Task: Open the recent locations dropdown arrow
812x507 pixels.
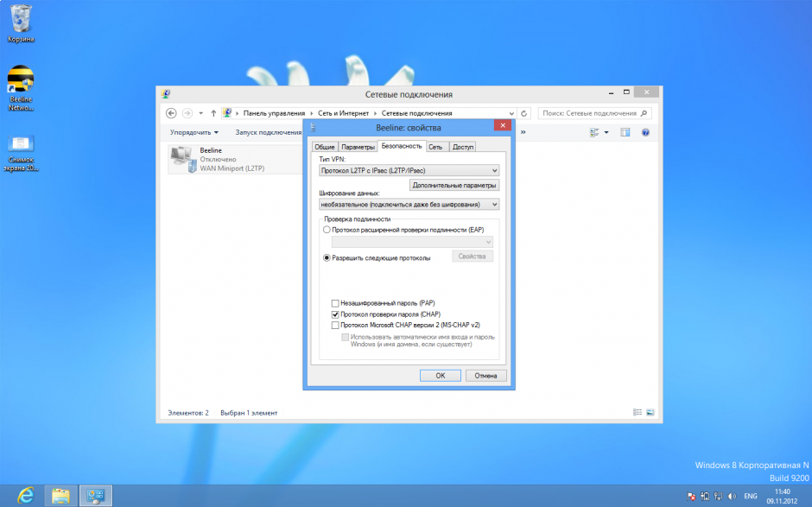Action: [201, 113]
